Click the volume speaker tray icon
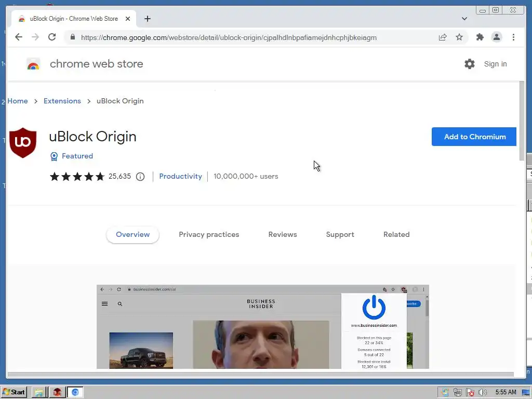Image resolution: width=532 pixels, height=399 pixels. (x=482, y=393)
